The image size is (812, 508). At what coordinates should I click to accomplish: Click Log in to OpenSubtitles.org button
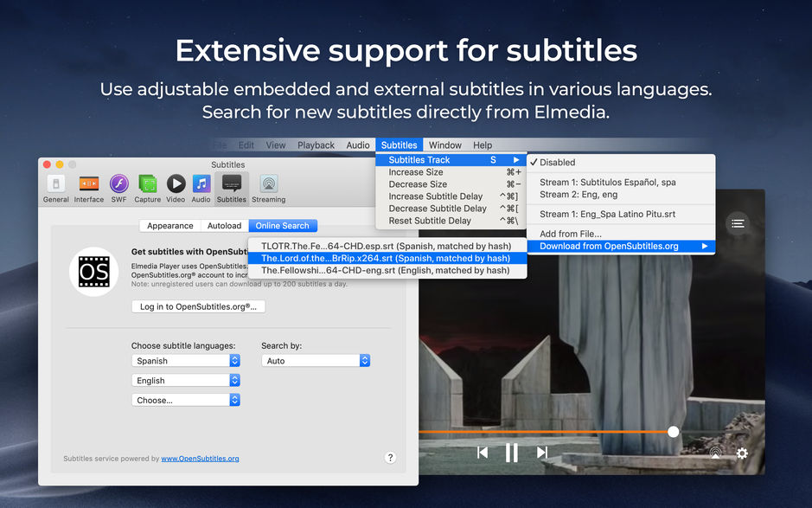(x=198, y=305)
